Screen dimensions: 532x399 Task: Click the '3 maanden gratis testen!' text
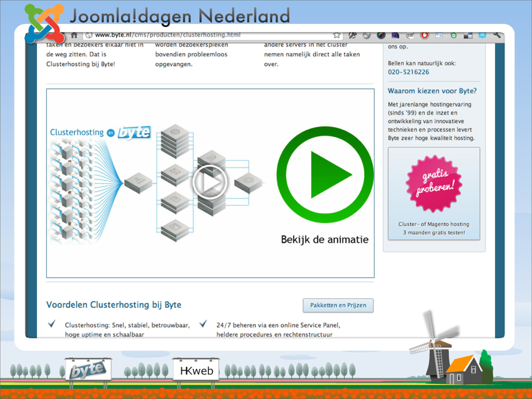(434, 233)
